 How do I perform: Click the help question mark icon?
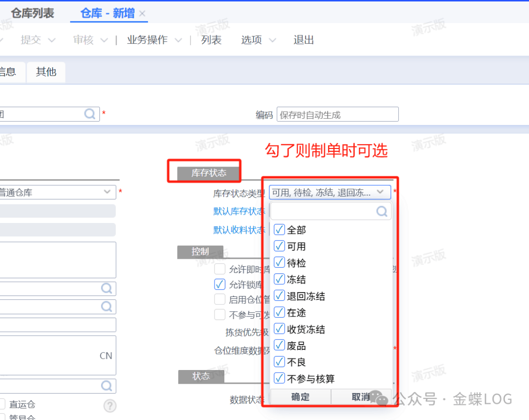coord(110,406)
